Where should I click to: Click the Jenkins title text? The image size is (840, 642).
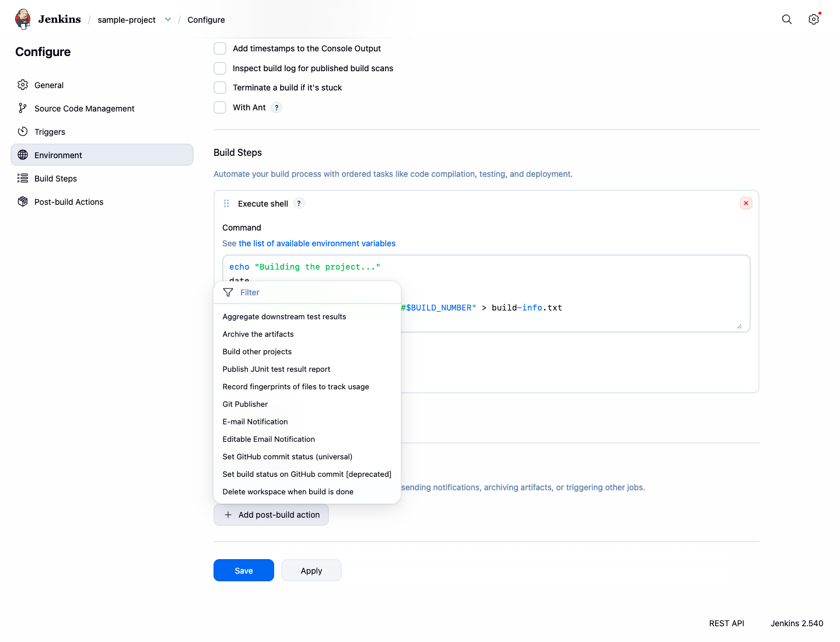[60, 19]
